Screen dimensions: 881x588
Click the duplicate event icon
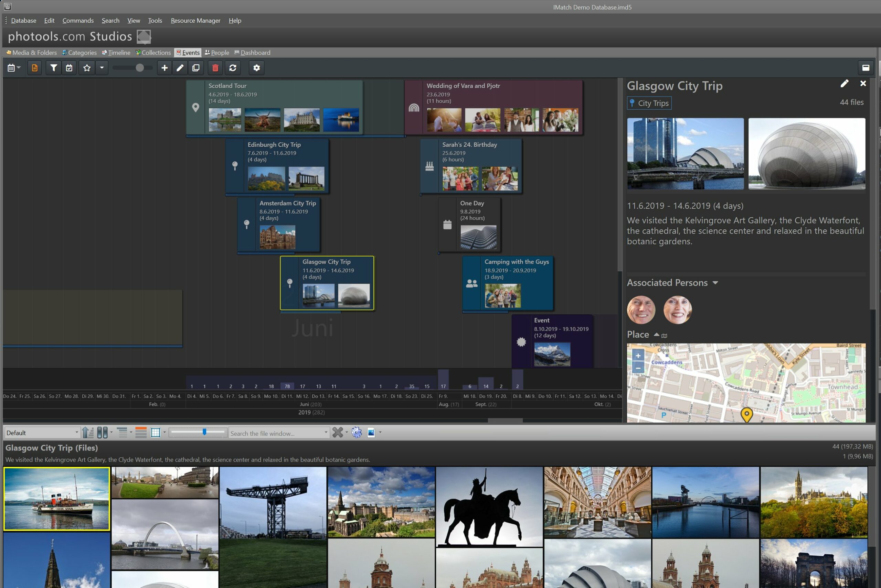pos(197,68)
